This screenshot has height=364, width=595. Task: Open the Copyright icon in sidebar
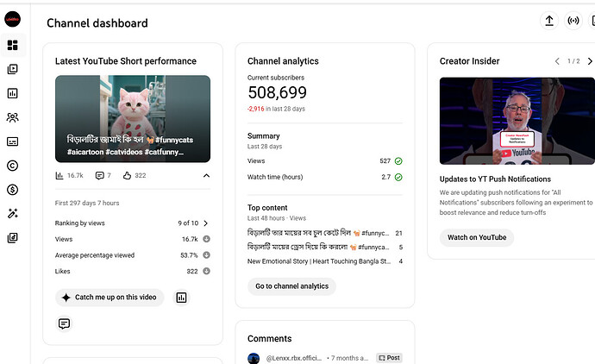(13, 166)
